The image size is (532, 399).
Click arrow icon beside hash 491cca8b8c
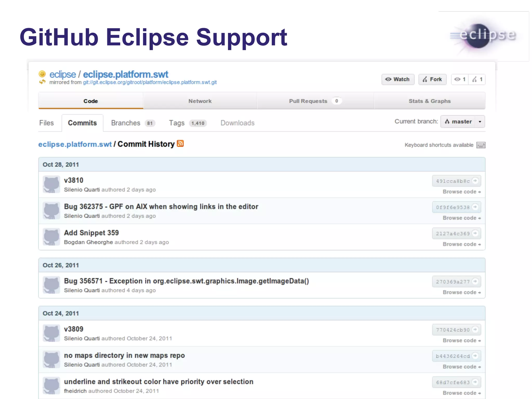(x=475, y=181)
